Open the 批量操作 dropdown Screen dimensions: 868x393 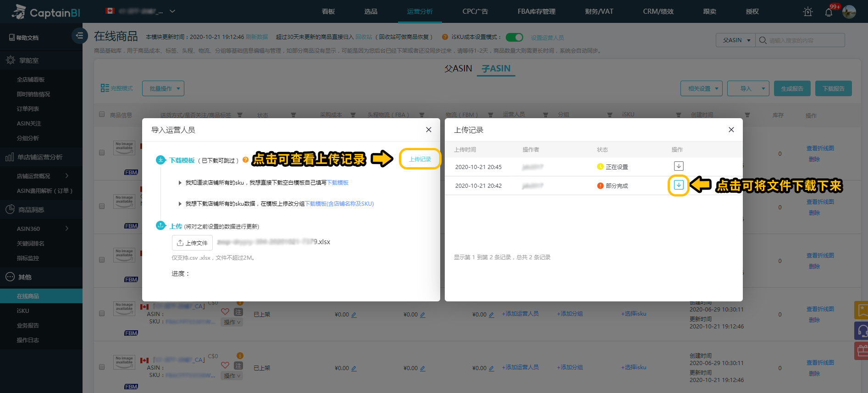point(163,88)
